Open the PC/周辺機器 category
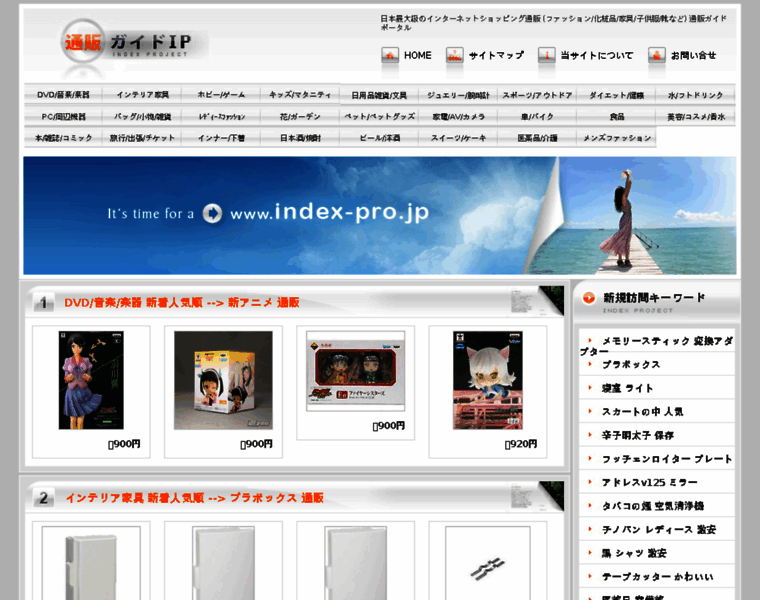Image resolution: width=760 pixels, height=600 pixels. (x=63, y=116)
